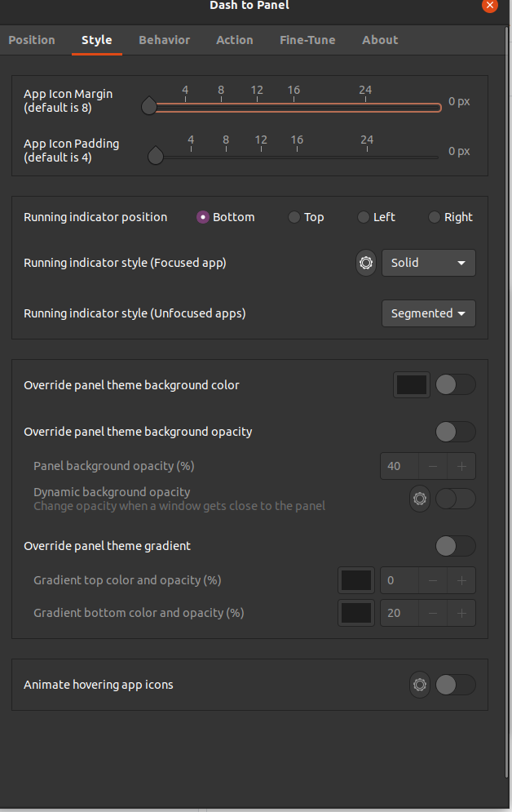Switch to the Action tab
The image size is (512, 812).
pos(235,40)
